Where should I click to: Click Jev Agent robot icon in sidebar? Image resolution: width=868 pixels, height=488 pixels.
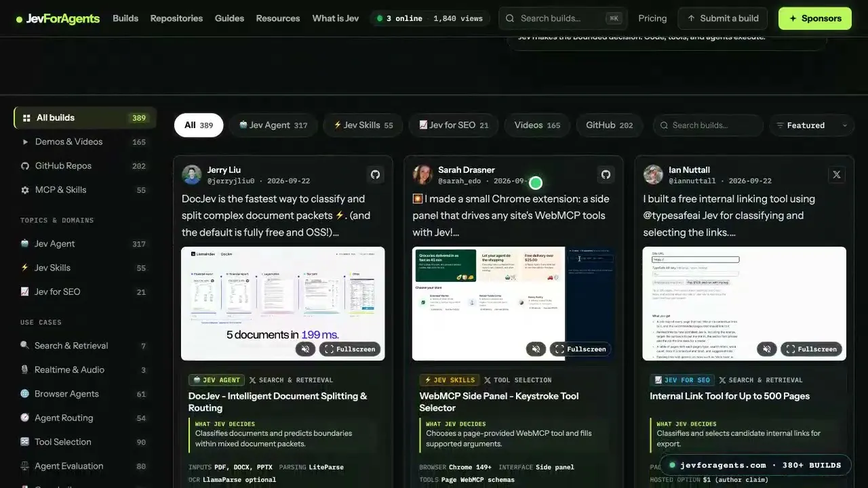[x=25, y=244]
